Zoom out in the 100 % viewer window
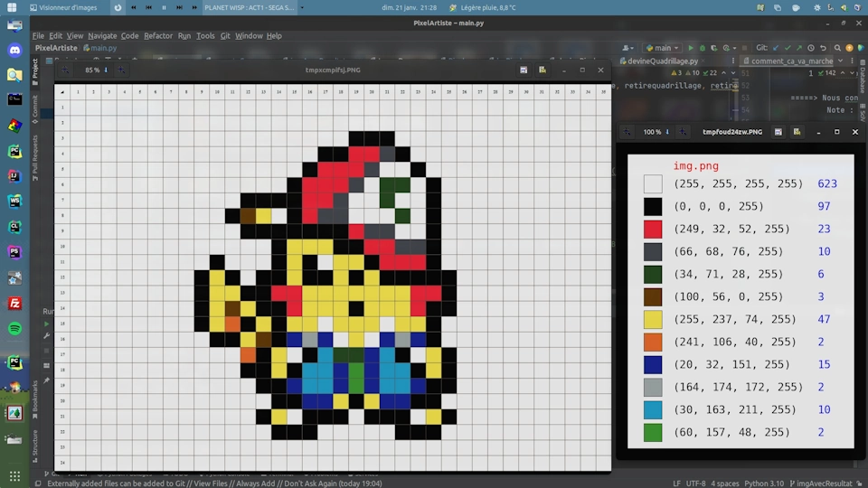The height and width of the screenshot is (488, 868). point(626,132)
